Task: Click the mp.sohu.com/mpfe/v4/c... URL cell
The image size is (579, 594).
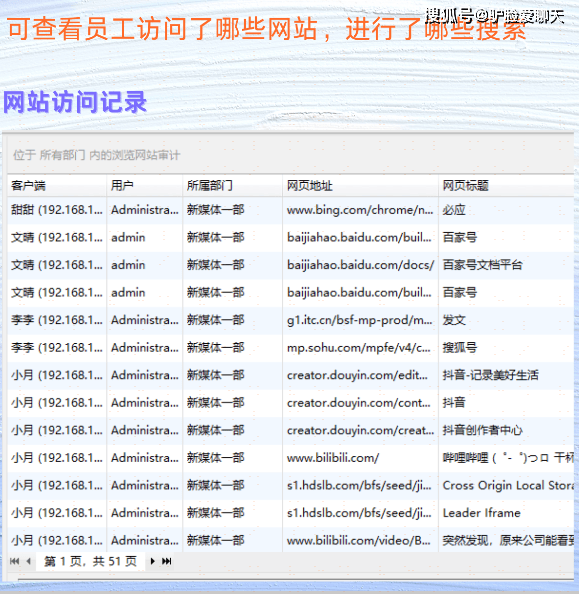Action: click(x=359, y=347)
